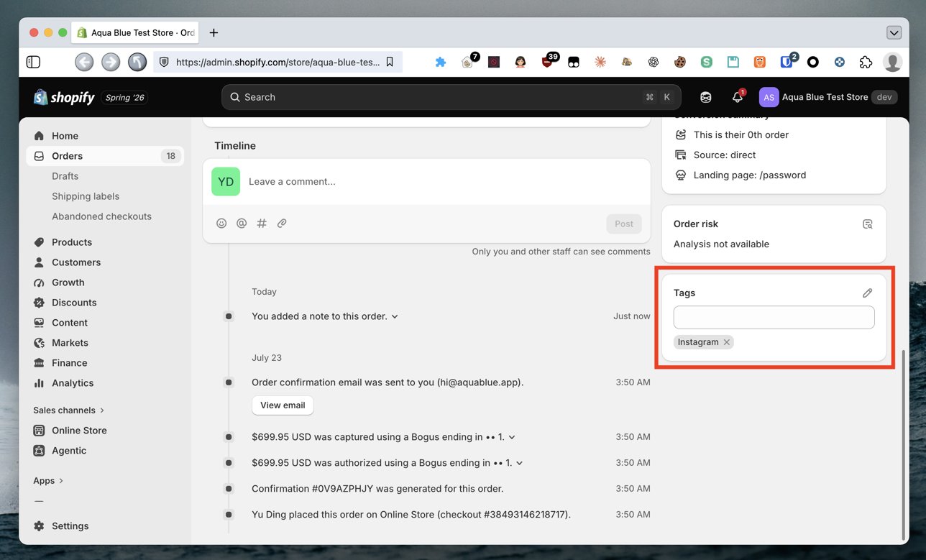This screenshot has width=926, height=560.
Task: Go back using the browser back arrow
Action: point(84,62)
